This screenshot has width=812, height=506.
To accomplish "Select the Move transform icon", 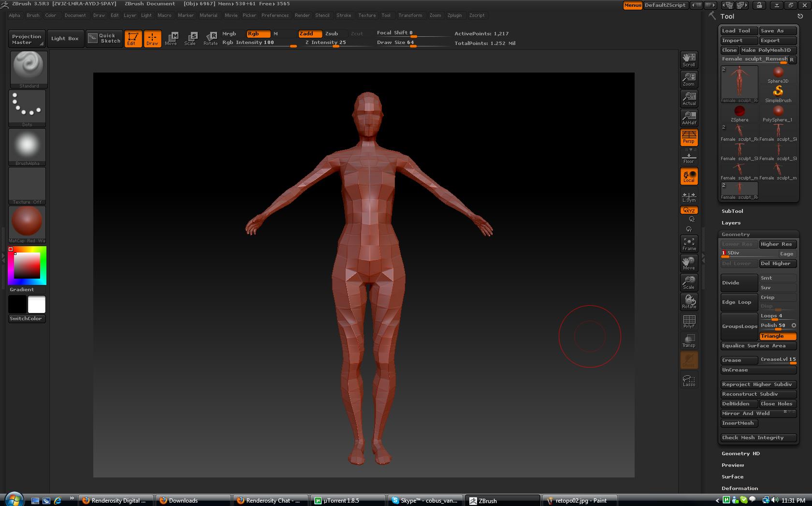I will [171, 39].
